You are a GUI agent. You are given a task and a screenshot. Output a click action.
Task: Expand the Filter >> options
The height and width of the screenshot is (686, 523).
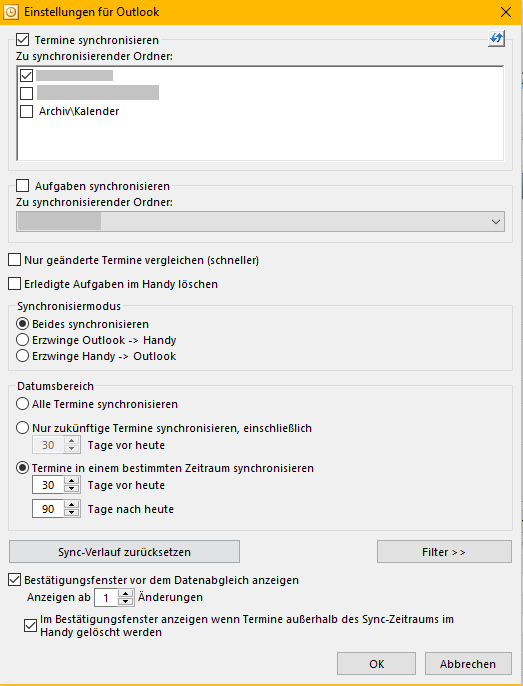[444, 552]
